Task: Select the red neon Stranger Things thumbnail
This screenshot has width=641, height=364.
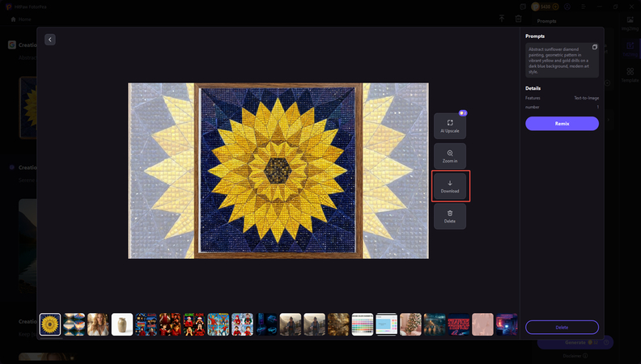Action: click(459, 324)
